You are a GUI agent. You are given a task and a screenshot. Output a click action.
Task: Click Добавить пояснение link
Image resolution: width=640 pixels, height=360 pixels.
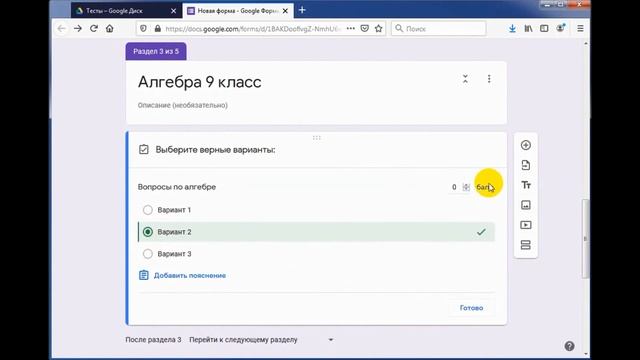190,276
